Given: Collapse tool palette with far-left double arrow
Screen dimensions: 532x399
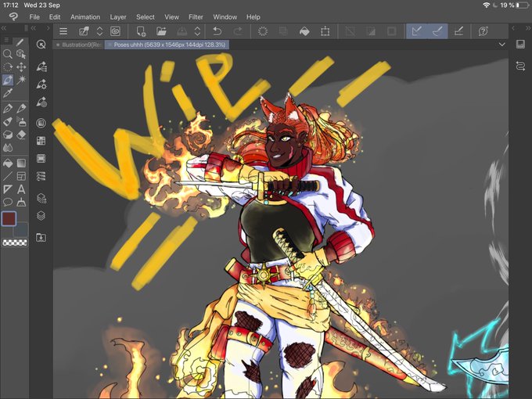Looking at the screenshot, I should click(4, 28).
